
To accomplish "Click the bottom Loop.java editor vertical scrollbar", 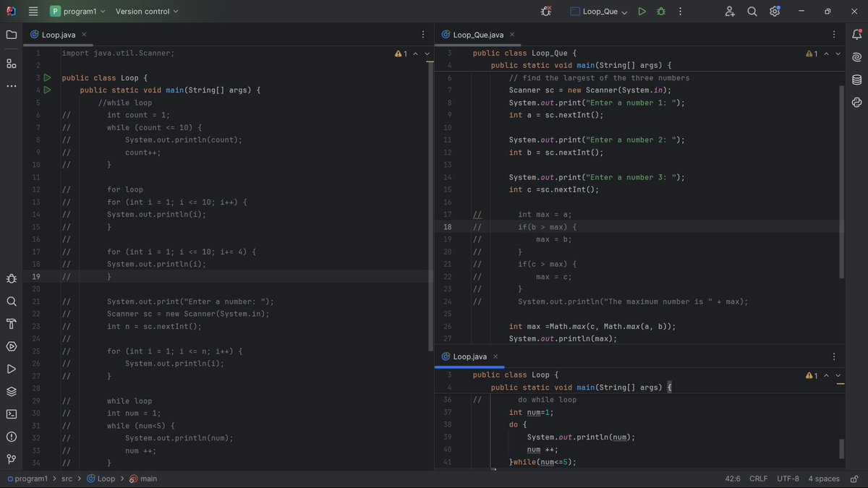I will click(x=842, y=448).
